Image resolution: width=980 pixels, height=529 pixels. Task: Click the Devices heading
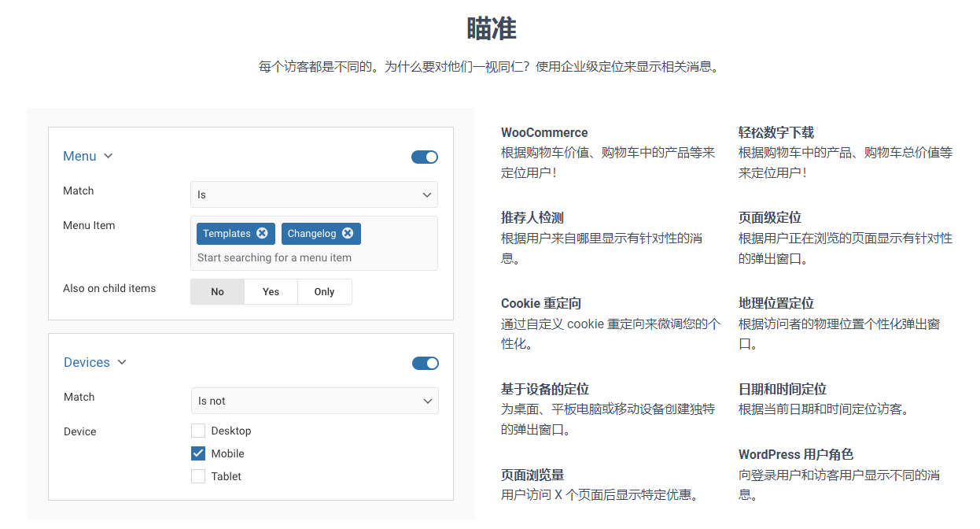click(x=87, y=362)
